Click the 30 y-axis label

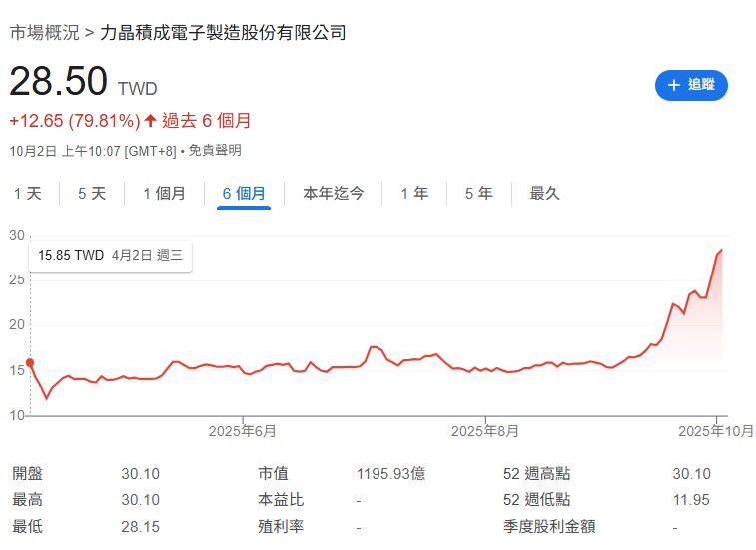tap(17, 236)
